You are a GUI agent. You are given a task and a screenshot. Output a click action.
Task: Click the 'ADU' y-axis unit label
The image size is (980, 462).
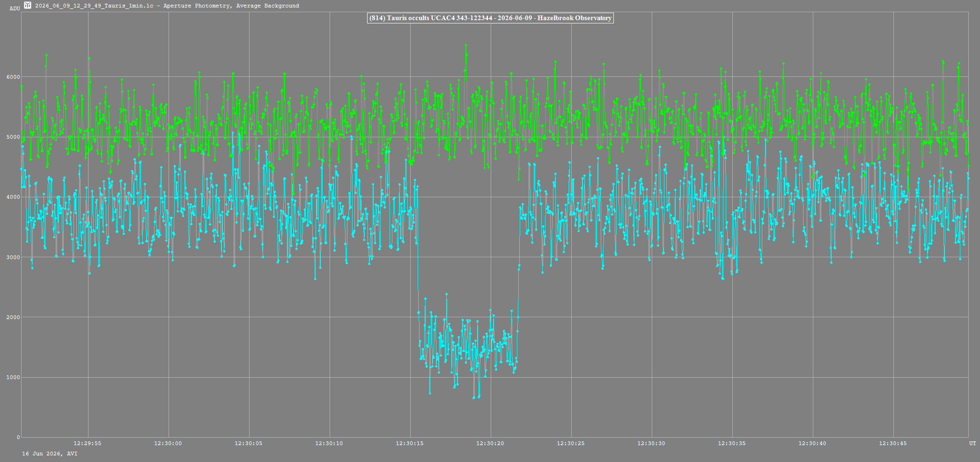(x=15, y=8)
